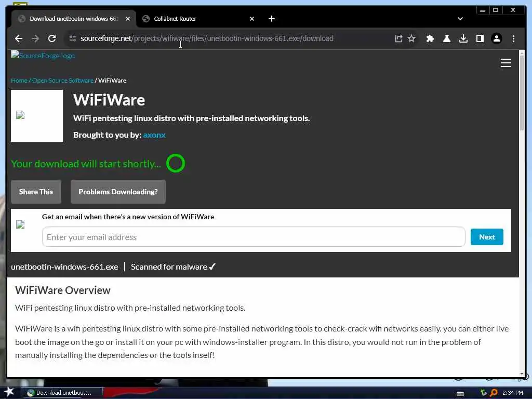Click the keyboard icon in system tray
532x399 pixels.
[x=460, y=394]
